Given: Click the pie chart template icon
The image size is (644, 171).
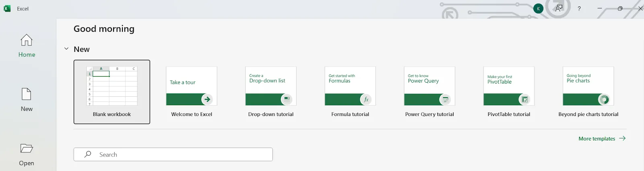Looking at the screenshot, I should 604,99.
